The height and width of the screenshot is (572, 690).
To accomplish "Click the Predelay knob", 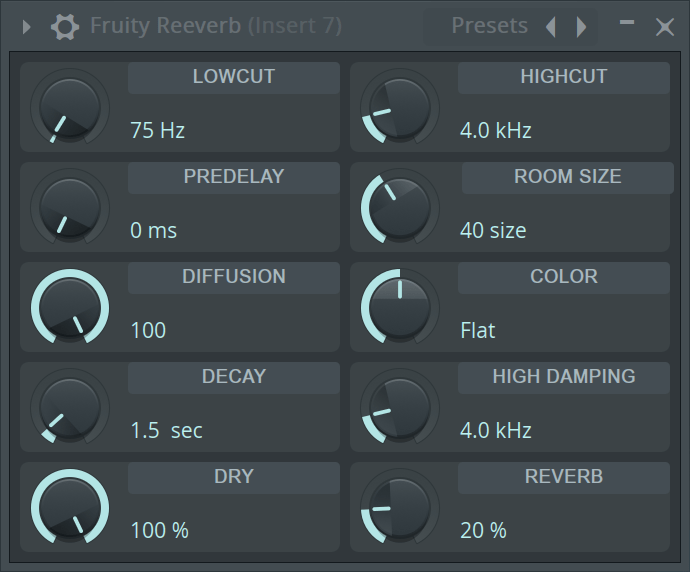I will (70, 206).
